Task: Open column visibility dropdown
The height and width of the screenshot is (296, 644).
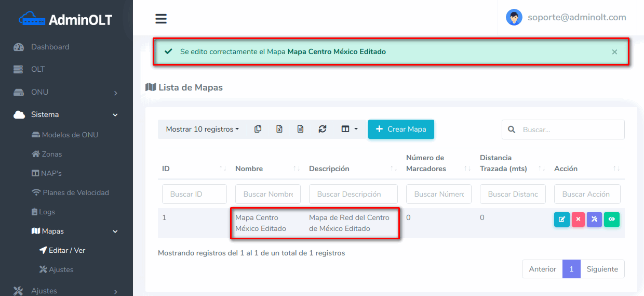Action: (349, 129)
